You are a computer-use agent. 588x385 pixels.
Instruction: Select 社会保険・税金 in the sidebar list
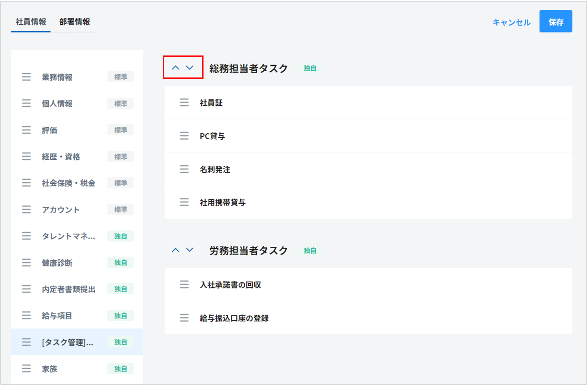(68, 183)
